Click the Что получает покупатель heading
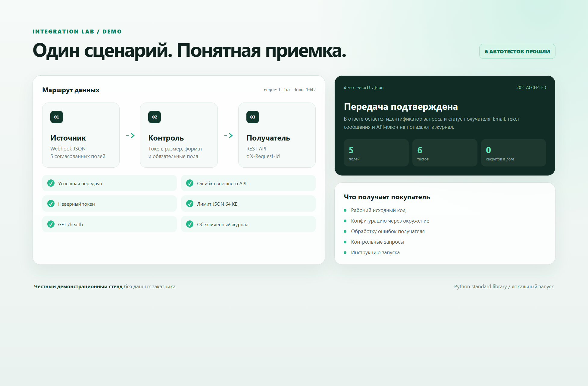588x386 pixels. coord(387,197)
